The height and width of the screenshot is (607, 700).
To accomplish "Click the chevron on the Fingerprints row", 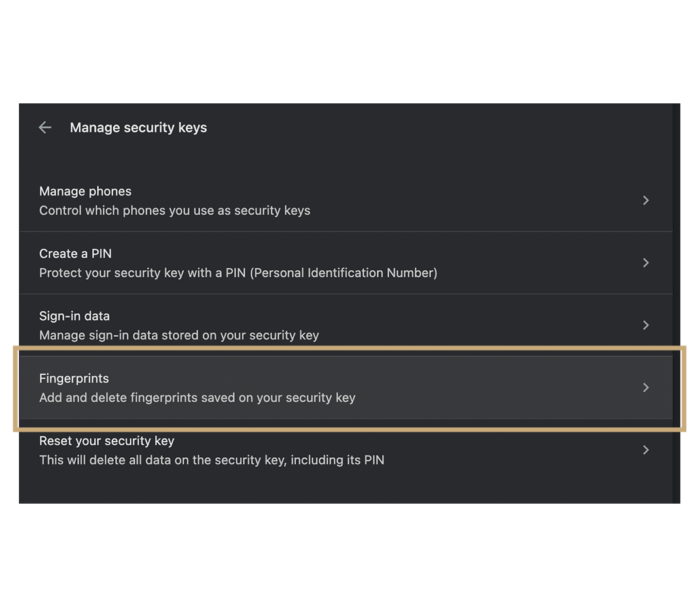I will [x=646, y=388].
